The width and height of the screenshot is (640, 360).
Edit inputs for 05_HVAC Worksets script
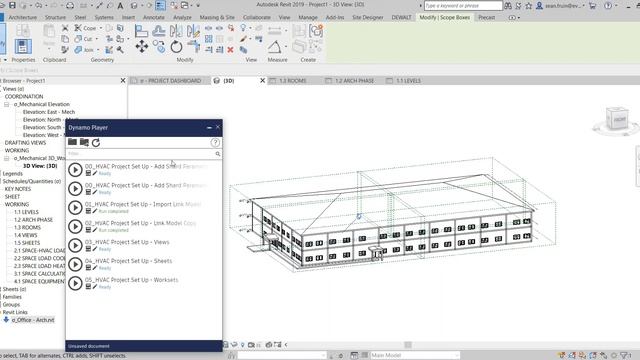88,287
